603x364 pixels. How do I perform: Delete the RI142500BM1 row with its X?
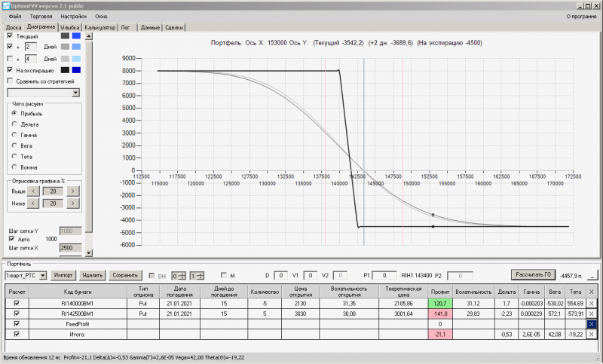pyautogui.click(x=592, y=314)
